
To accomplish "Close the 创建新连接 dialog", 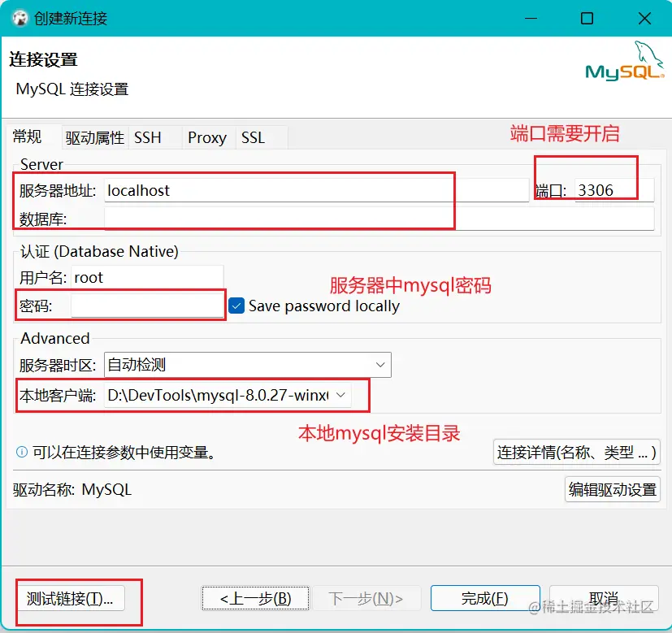I will [644, 19].
